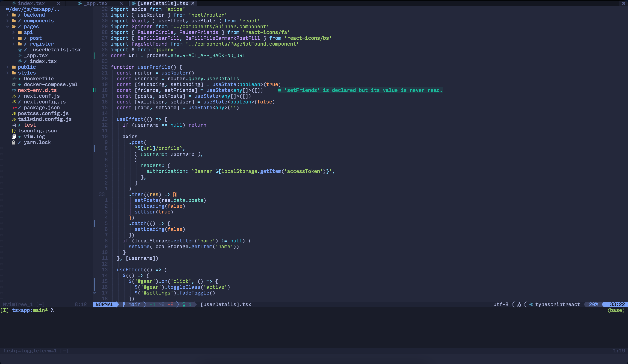The image size is (628, 364).
Task: Switch to the _app.tsx tab
Action: pos(96,3)
